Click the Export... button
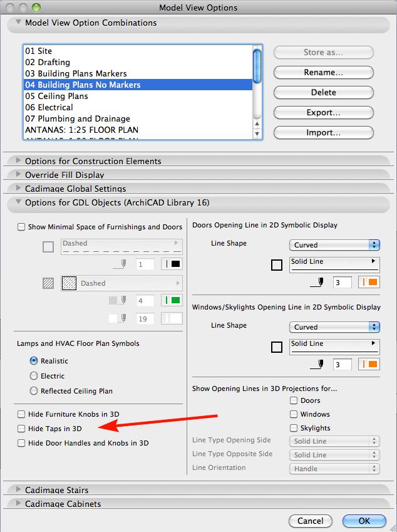 pos(324,112)
